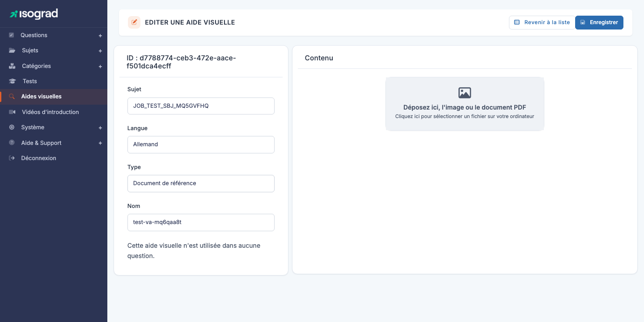The image size is (644, 322).
Task: Click the Sujets folder icon
Action: [12, 51]
